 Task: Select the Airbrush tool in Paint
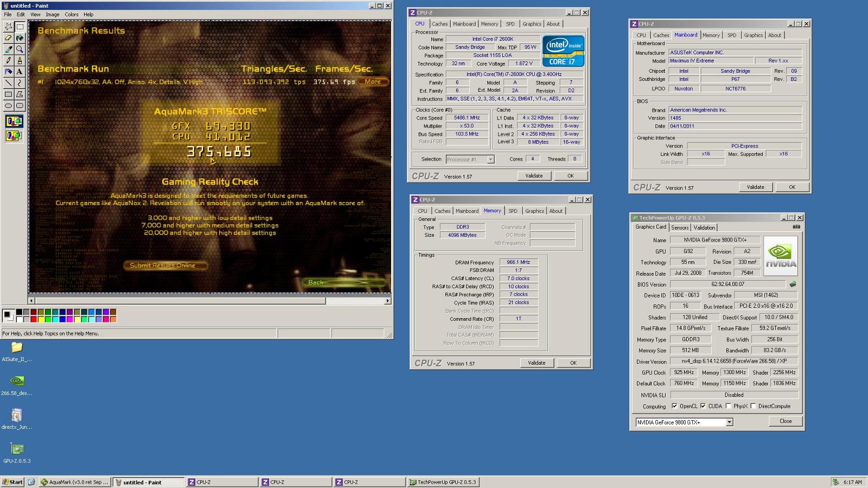click(x=8, y=72)
